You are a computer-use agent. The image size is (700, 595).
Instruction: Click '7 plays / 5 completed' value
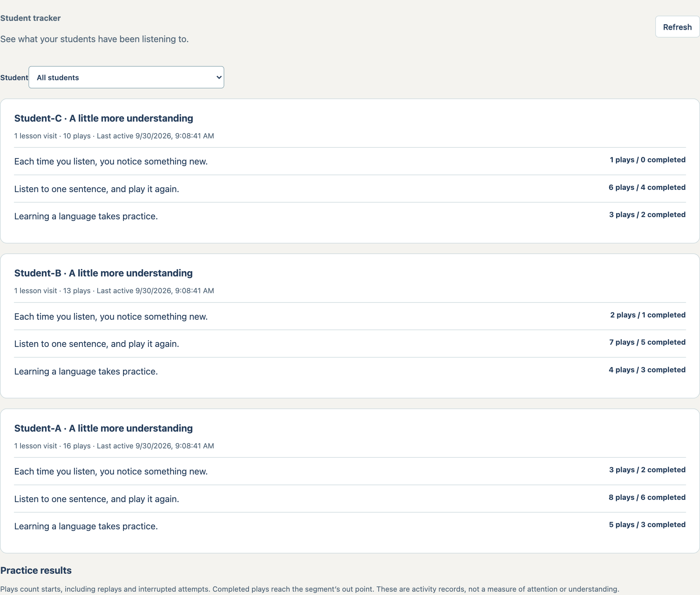tap(647, 342)
